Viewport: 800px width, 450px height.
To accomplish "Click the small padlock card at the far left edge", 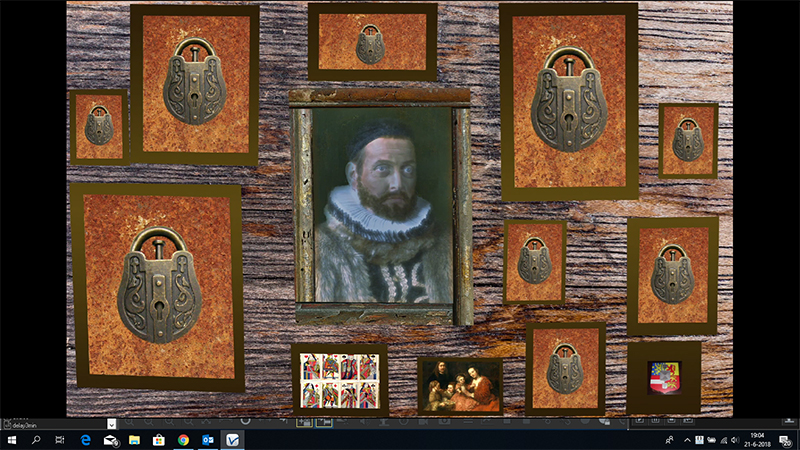I will pyautogui.click(x=99, y=127).
